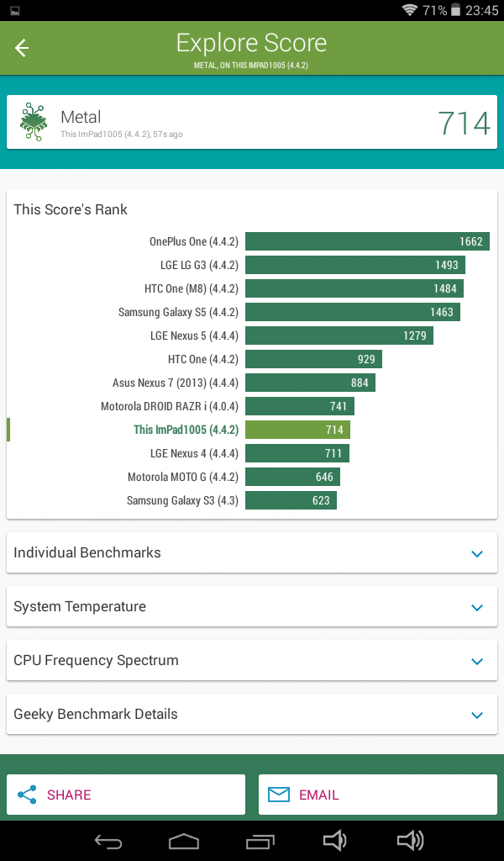The image size is (504, 861).
Task: Open recent apps navigation icon
Action: coord(260,841)
